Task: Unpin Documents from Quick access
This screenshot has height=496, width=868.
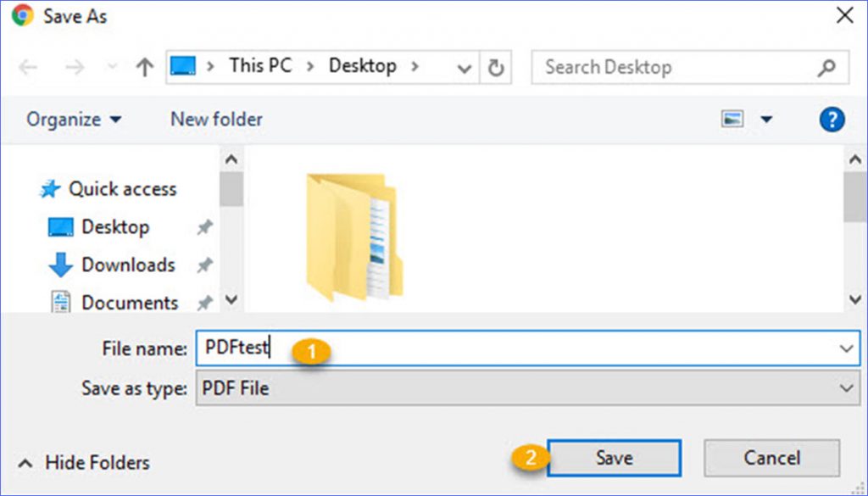Action: (x=204, y=303)
